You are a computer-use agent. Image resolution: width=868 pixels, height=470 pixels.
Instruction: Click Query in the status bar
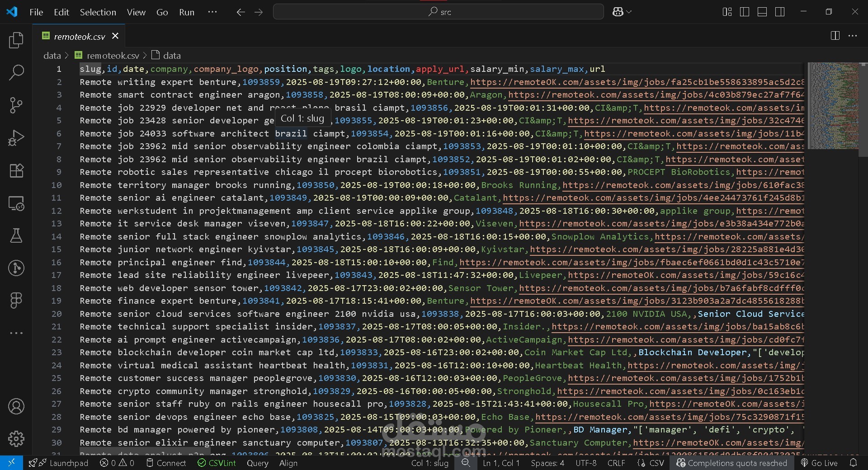coord(257,463)
